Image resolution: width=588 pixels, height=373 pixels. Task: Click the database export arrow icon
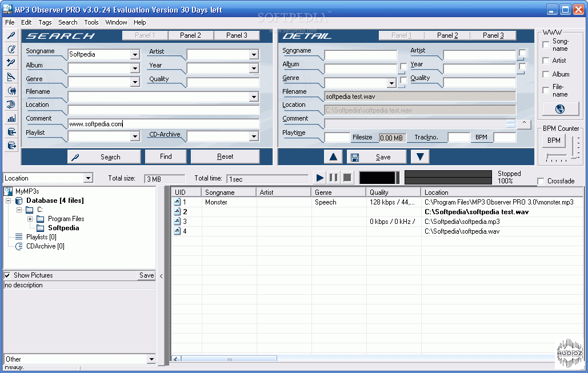click(x=11, y=146)
